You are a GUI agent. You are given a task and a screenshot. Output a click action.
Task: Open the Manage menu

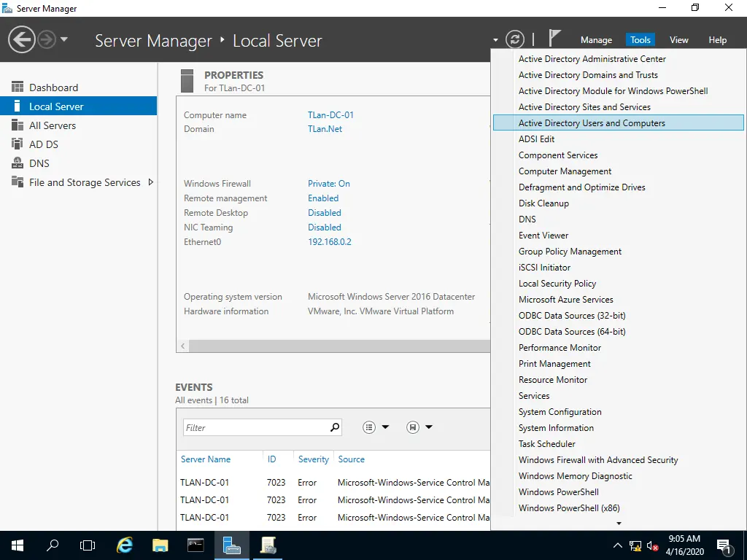coord(596,40)
